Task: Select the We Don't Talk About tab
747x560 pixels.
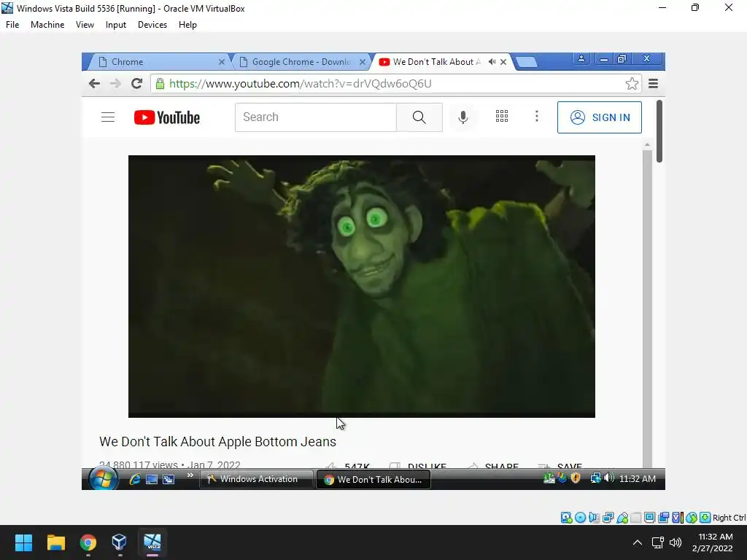Action: [x=436, y=62]
